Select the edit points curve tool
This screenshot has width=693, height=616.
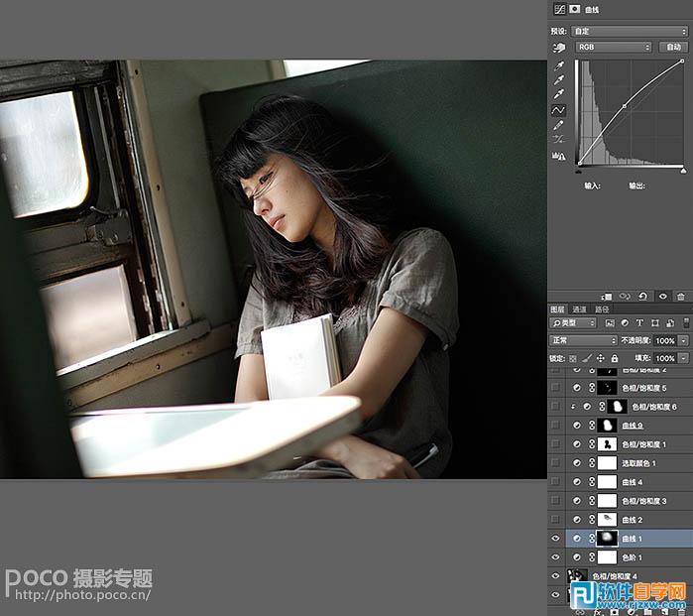558,110
